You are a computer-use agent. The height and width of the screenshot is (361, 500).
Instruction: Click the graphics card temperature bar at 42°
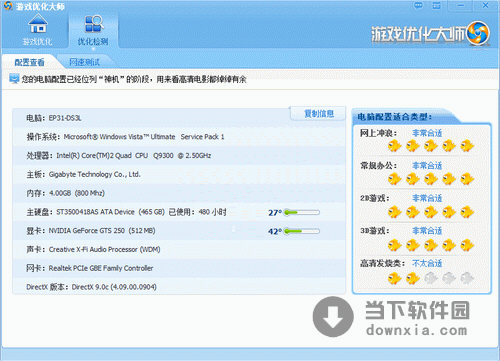(x=301, y=231)
